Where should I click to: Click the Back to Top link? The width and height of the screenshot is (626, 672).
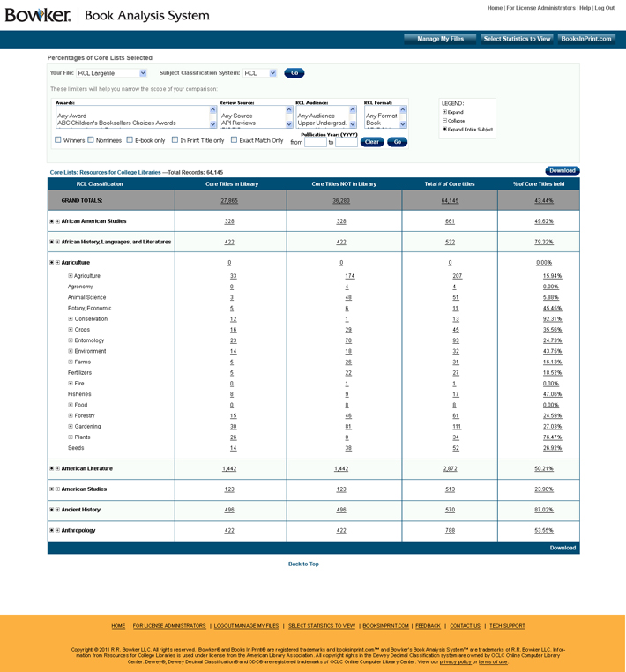[x=303, y=564]
